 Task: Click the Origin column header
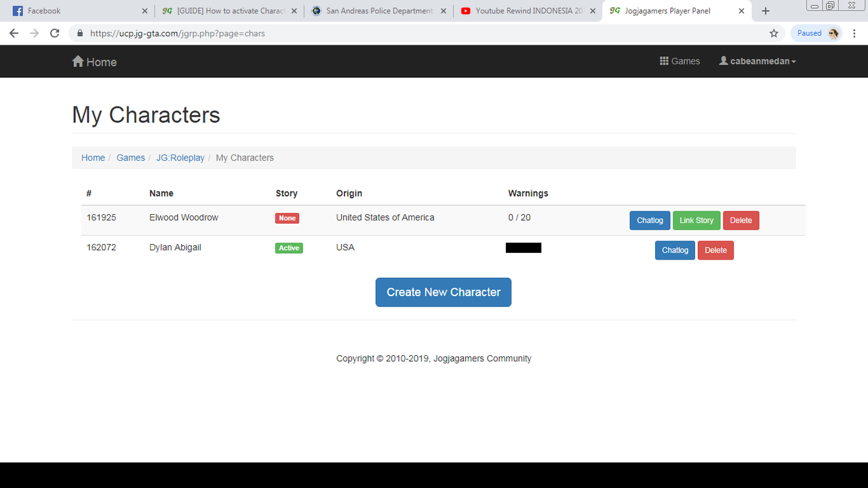pos(349,193)
